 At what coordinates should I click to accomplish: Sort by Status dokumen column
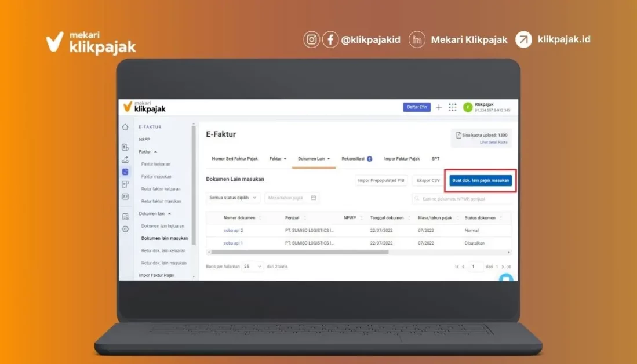click(x=501, y=218)
